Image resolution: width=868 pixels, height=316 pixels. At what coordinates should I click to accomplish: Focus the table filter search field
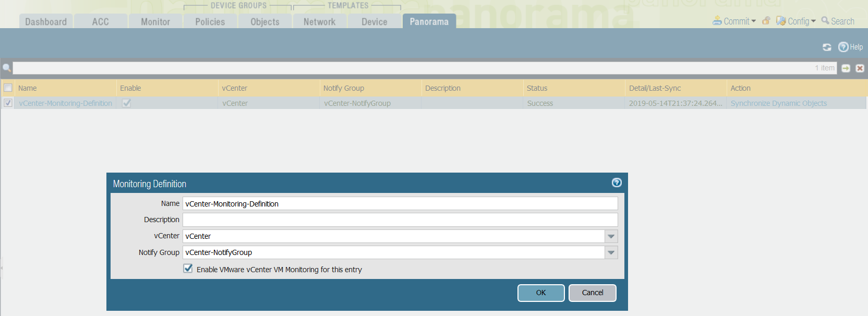(425, 68)
